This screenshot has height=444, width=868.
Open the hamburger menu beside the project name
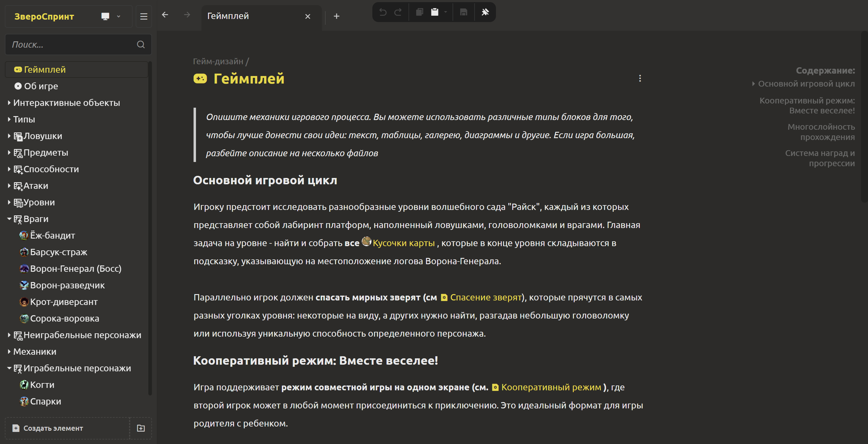144,17
